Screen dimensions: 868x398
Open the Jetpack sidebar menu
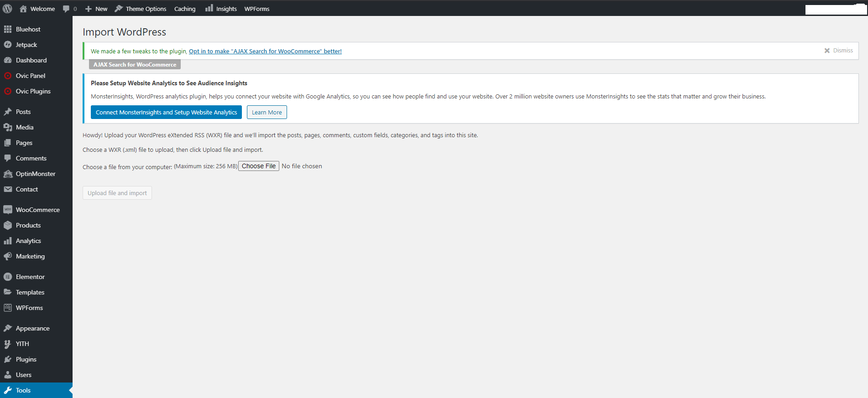[x=36, y=45]
